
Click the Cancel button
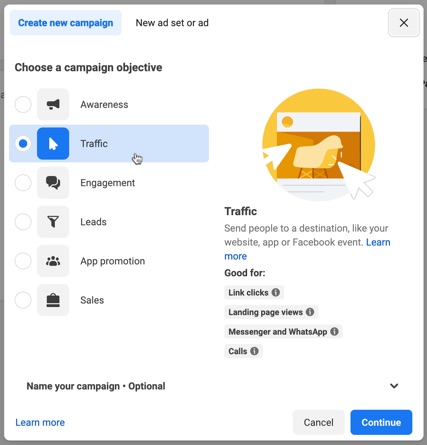point(318,422)
